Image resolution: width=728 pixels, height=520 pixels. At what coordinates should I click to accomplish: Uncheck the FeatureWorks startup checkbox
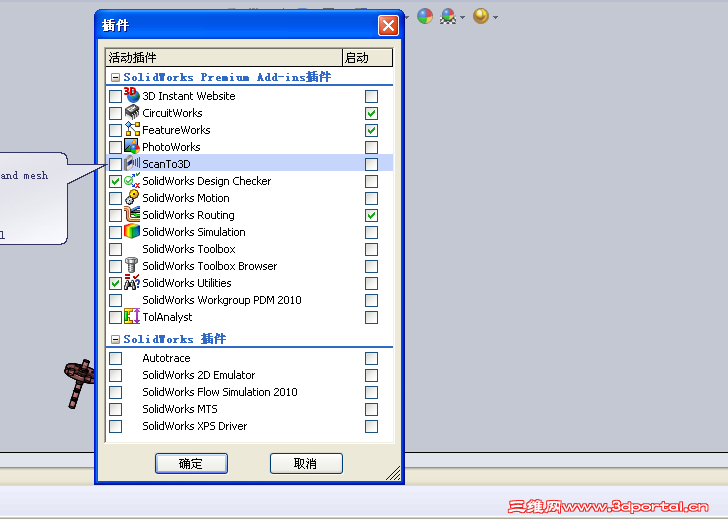371,130
